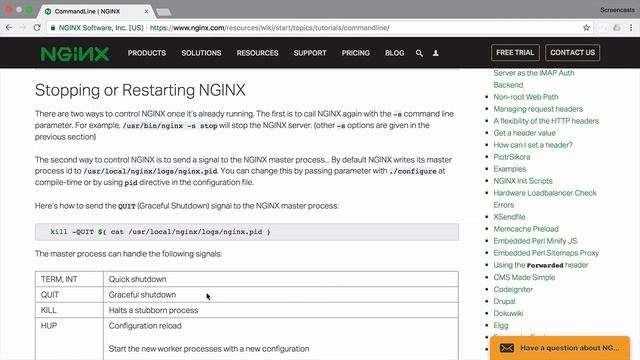Click the FREE TRIAL button
The width and height of the screenshot is (640, 360).
click(x=515, y=53)
